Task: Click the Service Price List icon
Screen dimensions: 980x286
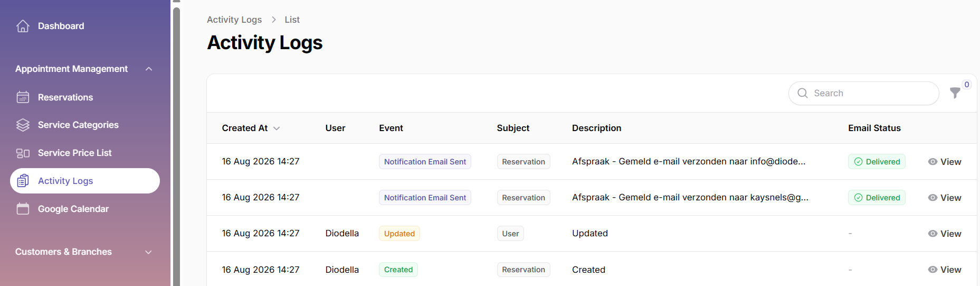Action: (x=23, y=153)
